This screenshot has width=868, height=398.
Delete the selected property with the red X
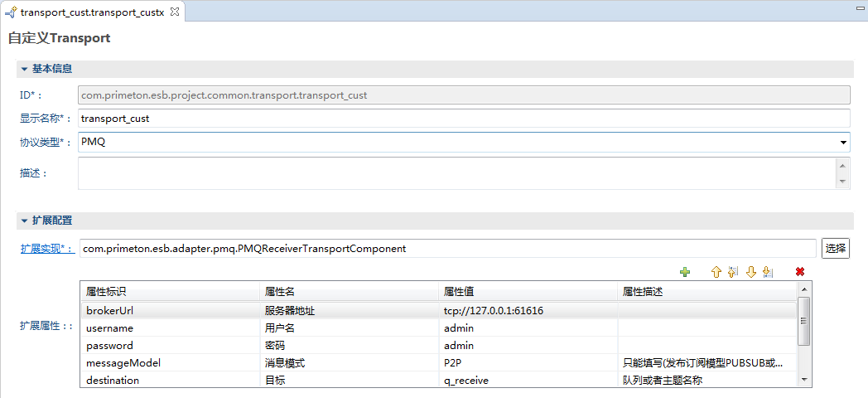click(799, 272)
